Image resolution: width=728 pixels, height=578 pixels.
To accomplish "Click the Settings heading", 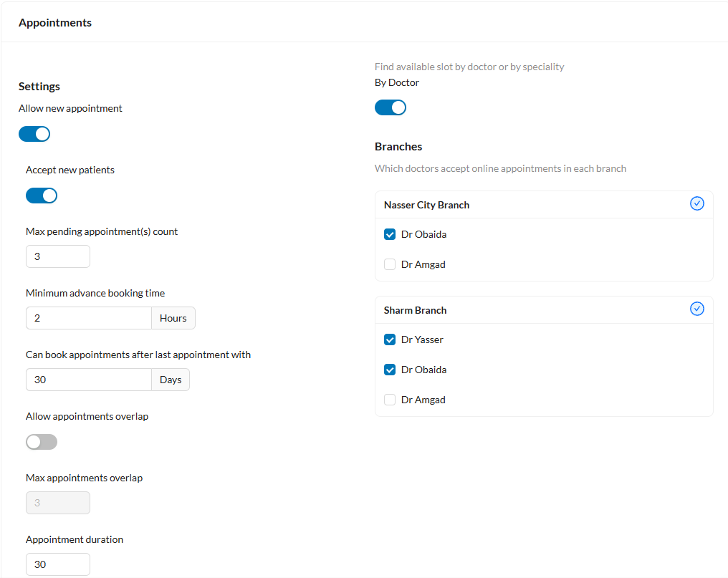I will coord(39,87).
